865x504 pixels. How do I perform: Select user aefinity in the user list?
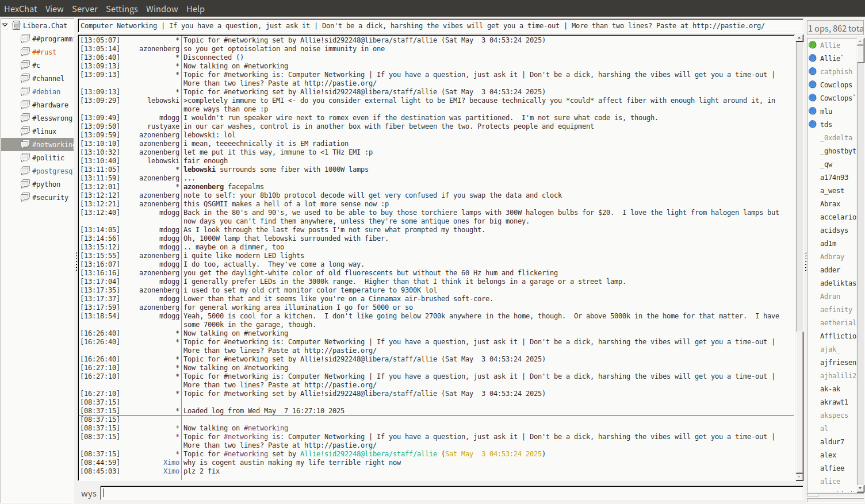click(x=836, y=310)
